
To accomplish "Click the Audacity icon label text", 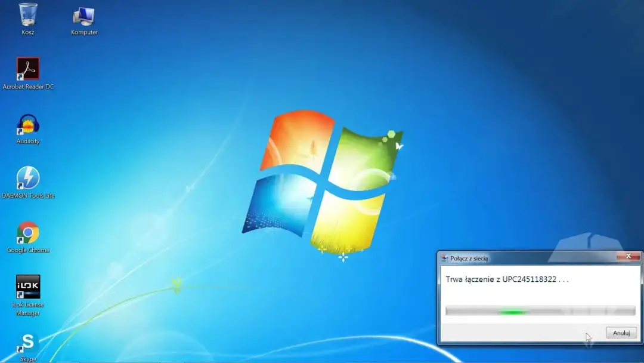I will [27, 142].
